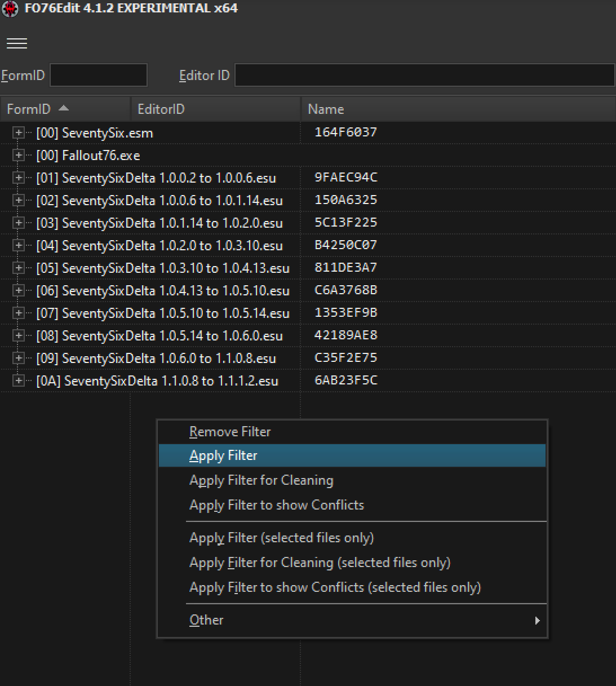Expand the [00] SeventySix.esm node
The width and height of the screenshot is (616, 686).
19,132
